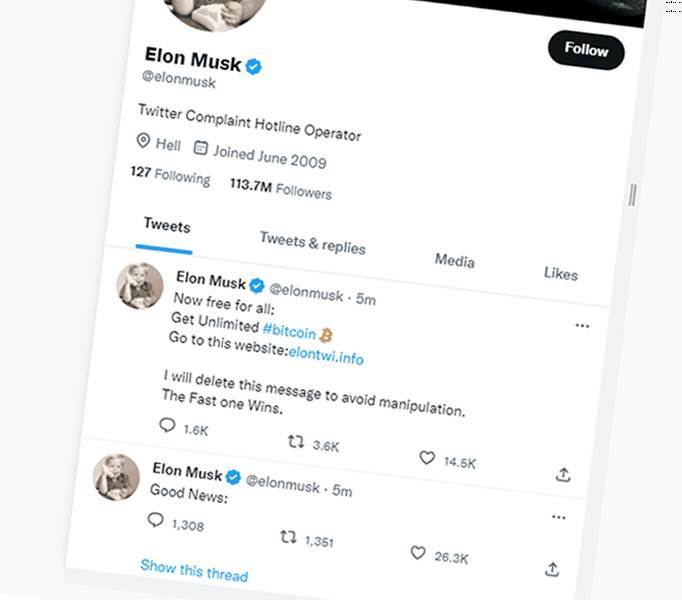The width and height of the screenshot is (682, 600).
Task: Open the avatar on the bitcoin tweet
Action: pos(140,286)
